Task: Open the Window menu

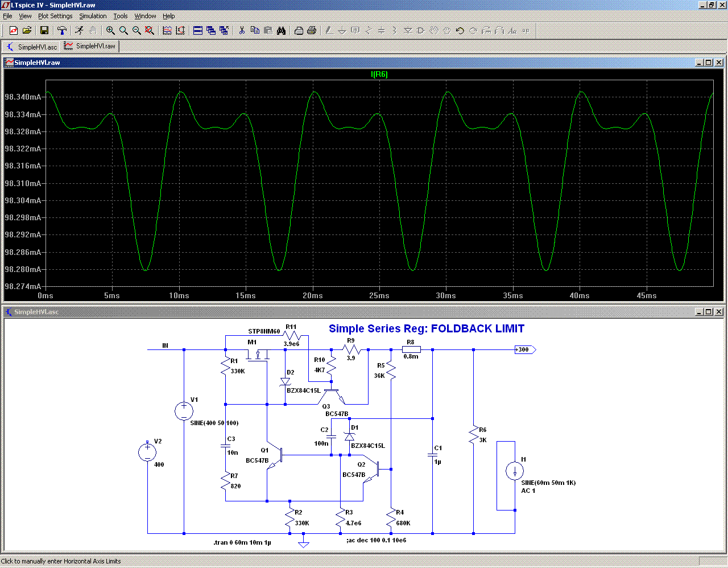Action: 145,16
